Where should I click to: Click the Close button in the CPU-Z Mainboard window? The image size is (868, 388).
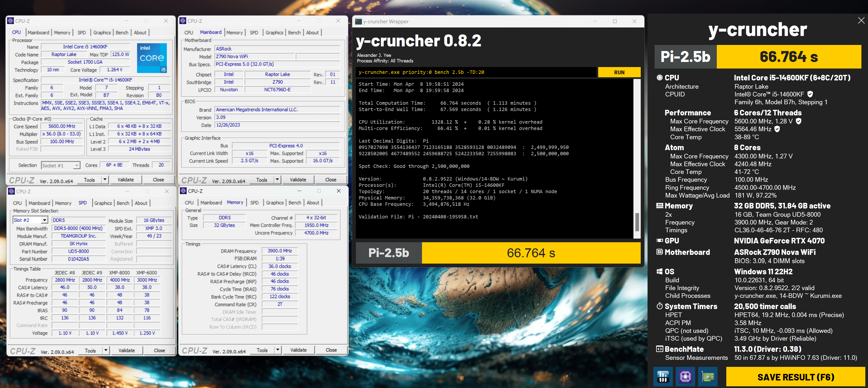point(331,180)
